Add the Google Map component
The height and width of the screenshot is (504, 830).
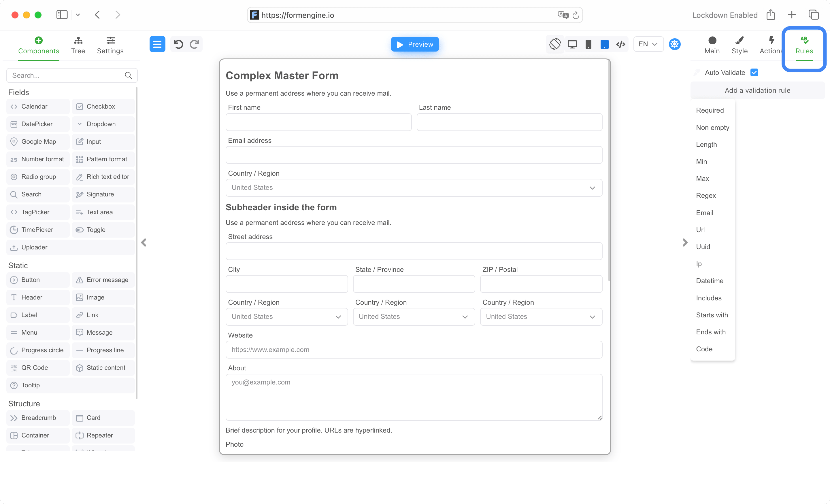pos(38,141)
